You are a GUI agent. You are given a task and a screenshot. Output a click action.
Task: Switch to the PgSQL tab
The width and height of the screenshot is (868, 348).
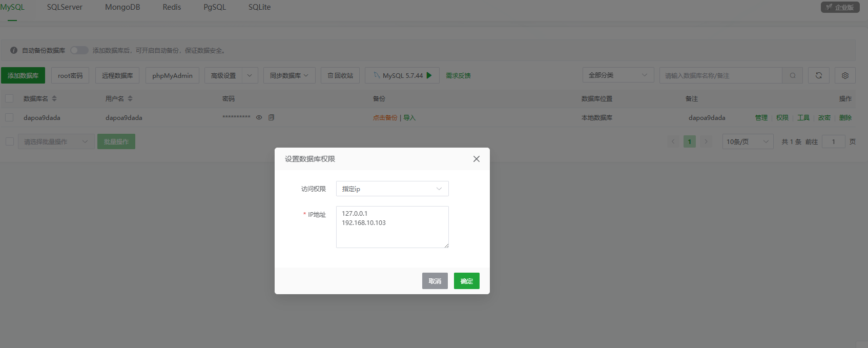pyautogui.click(x=215, y=7)
